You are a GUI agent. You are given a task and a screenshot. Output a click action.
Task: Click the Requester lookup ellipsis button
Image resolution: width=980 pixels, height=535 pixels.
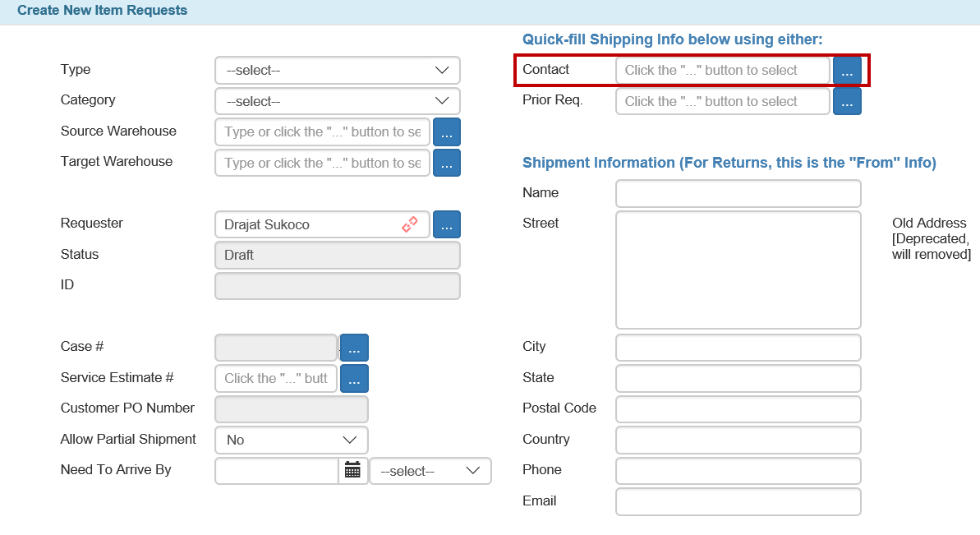(x=447, y=224)
